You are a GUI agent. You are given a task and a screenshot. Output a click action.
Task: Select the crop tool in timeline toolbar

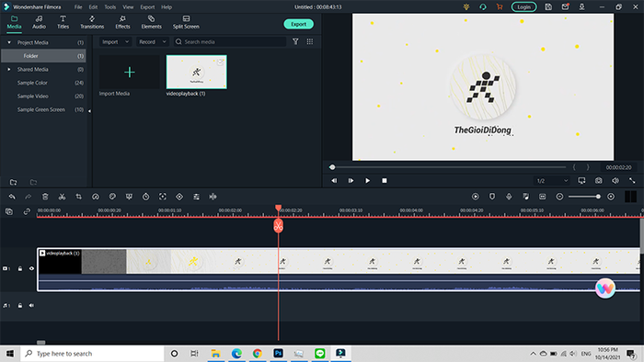coord(78,197)
